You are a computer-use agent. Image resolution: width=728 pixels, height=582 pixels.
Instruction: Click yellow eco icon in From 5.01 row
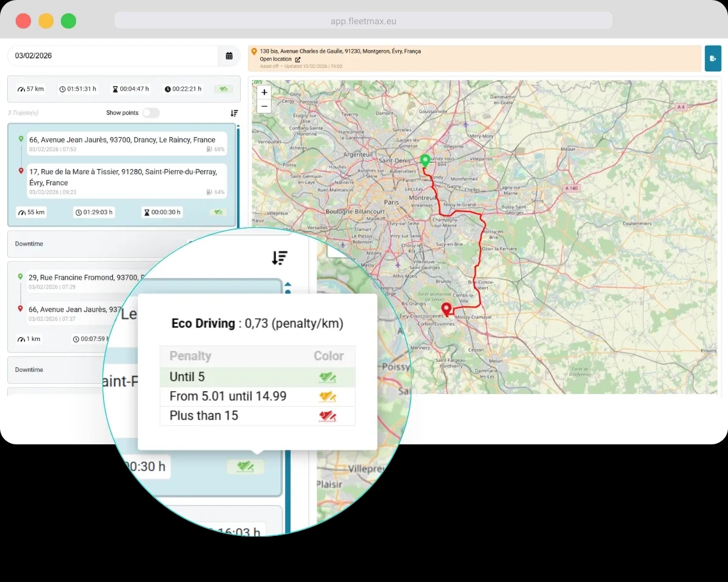click(x=328, y=396)
